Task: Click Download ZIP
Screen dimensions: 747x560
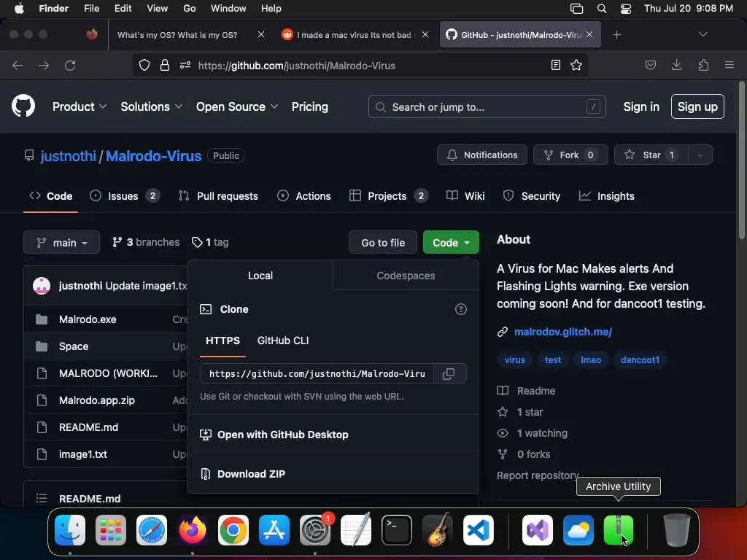Action: (251, 474)
